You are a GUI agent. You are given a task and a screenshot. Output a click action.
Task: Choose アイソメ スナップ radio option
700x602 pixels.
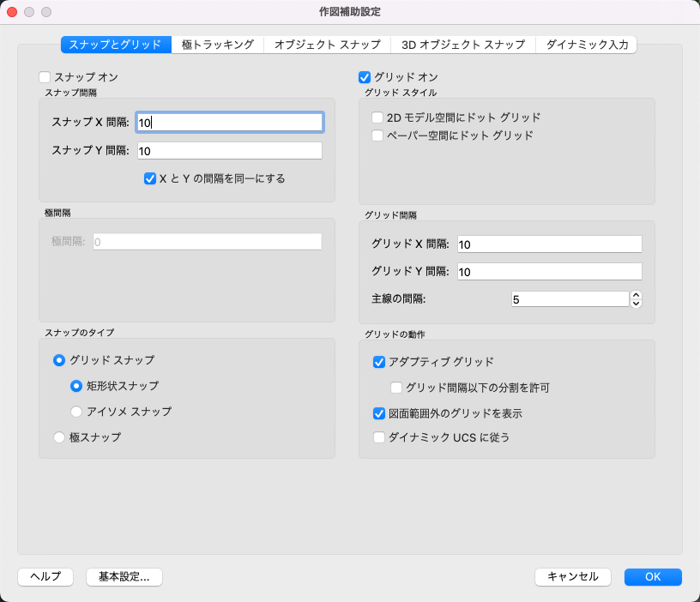pyautogui.click(x=76, y=412)
